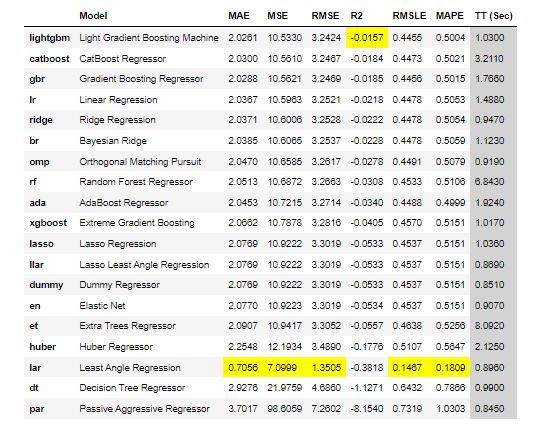The width and height of the screenshot is (536, 426).
Task: Click the MAE column header
Action: [x=239, y=16]
